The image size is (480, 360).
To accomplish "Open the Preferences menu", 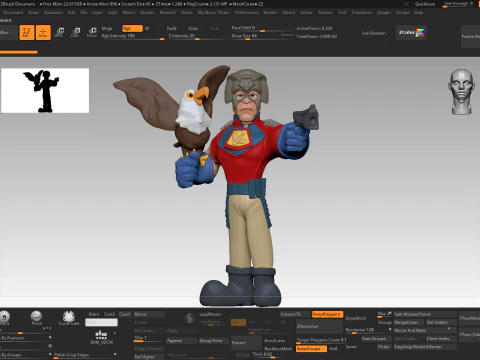I will click(246, 12).
